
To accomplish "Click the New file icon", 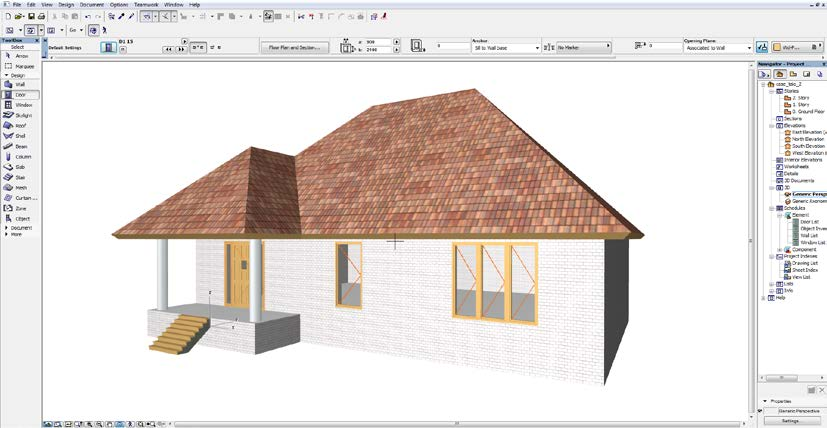I will pyautogui.click(x=8, y=17).
